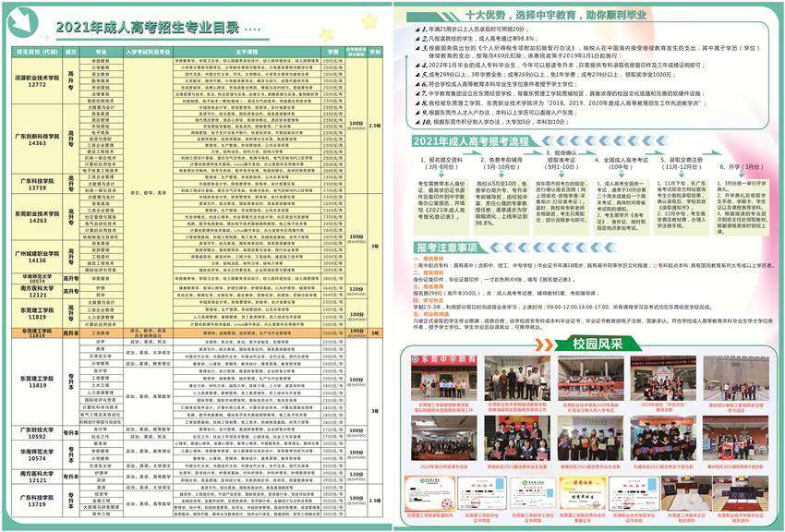Click the "入学考试科目专业" column header
Viewport: 785px width, 532px height.
(148, 52)
